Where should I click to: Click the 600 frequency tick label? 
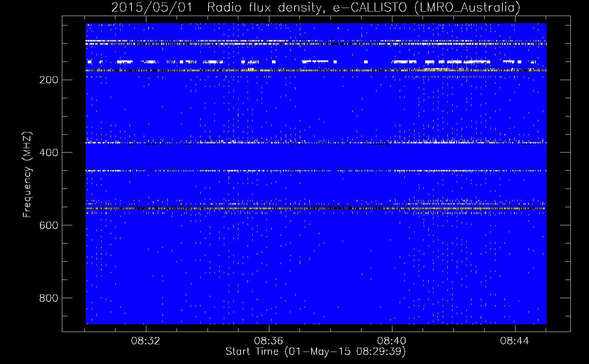tap(48, 225)
